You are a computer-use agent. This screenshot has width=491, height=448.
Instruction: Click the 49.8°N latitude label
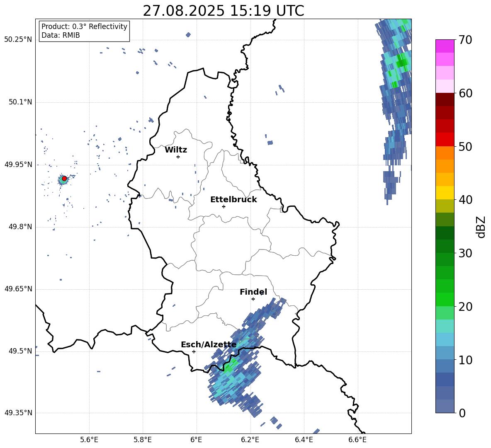(x=21, y=227)
